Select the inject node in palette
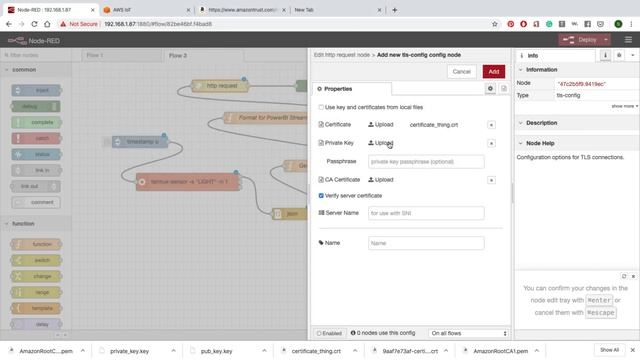This screenshot has height=360, width=640. click(36, 90)
